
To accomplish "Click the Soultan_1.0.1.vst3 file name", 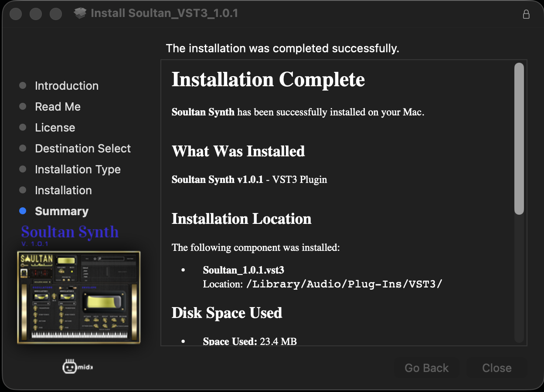I will click(x=244, y=270).
